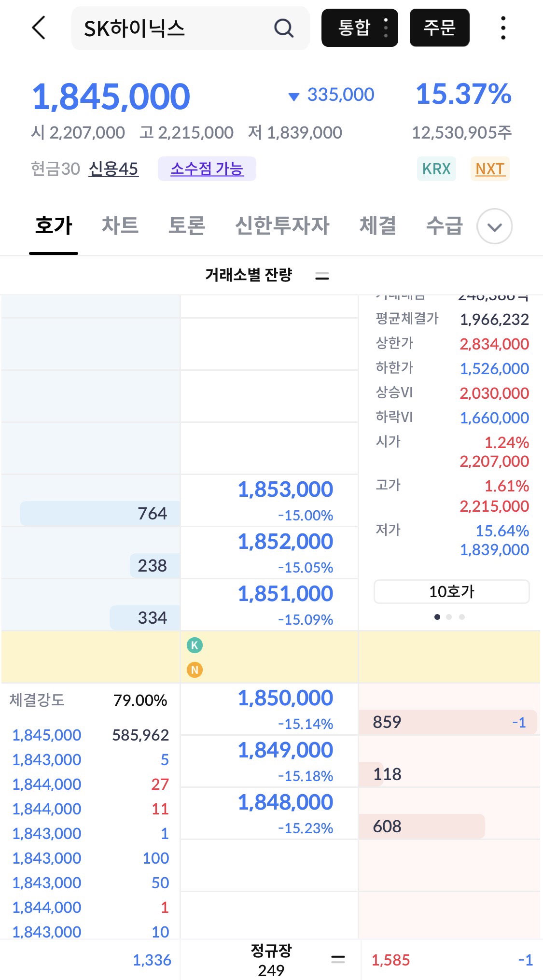The image size is (543, 980).
Task: Expand more tabs with the chevron circle
Action: 494,226
